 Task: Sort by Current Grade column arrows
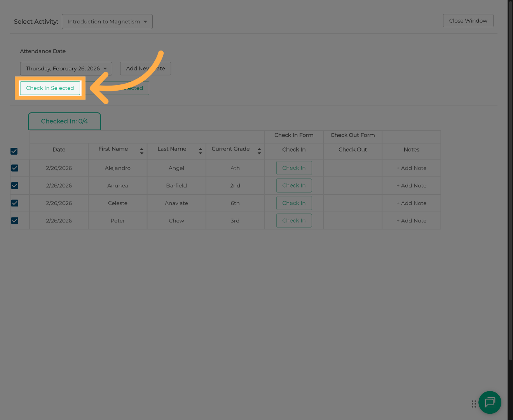[259, 151]
